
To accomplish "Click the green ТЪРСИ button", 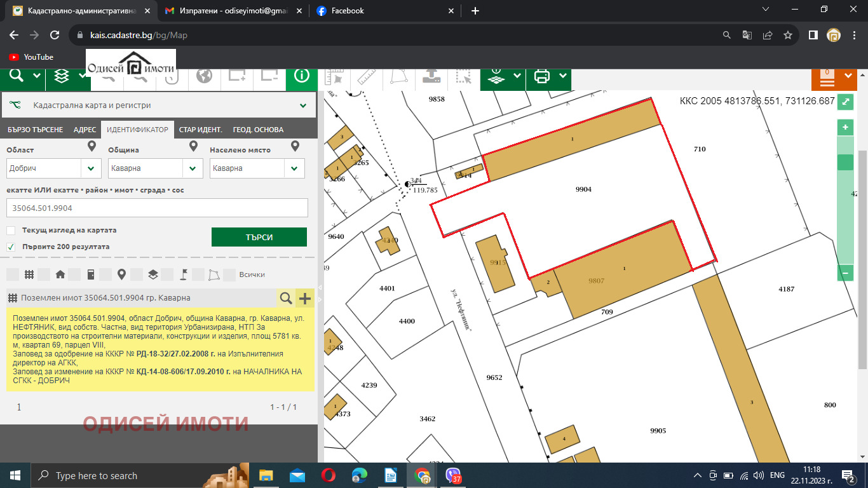I will [259, 237].
